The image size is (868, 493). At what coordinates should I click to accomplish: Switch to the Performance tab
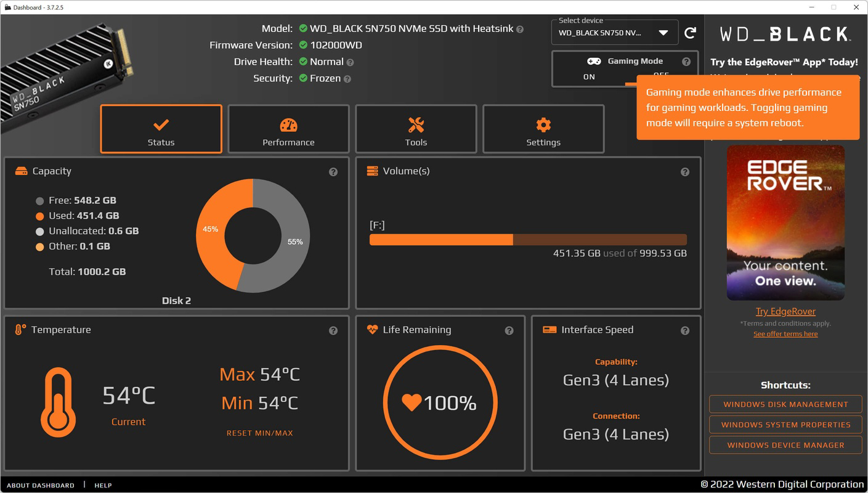pyautogui.click(x=288, y=129)
